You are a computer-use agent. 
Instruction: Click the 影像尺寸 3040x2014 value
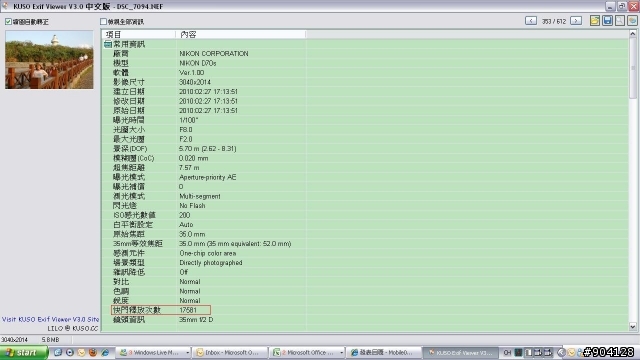click(x=195, y=82)
